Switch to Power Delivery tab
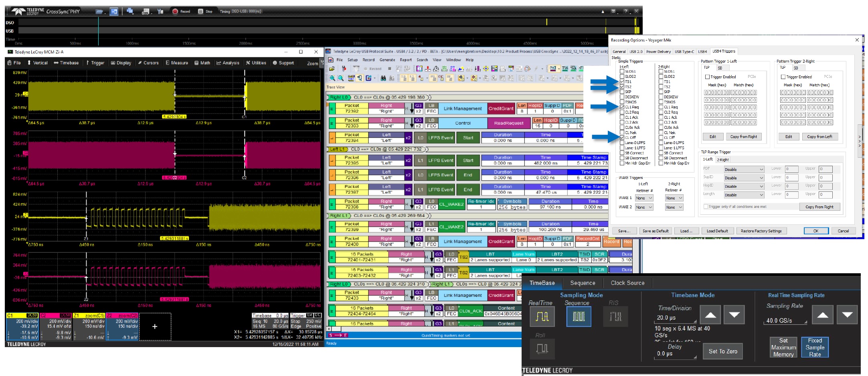Screen dimensions: 868x376 [658, 51]
